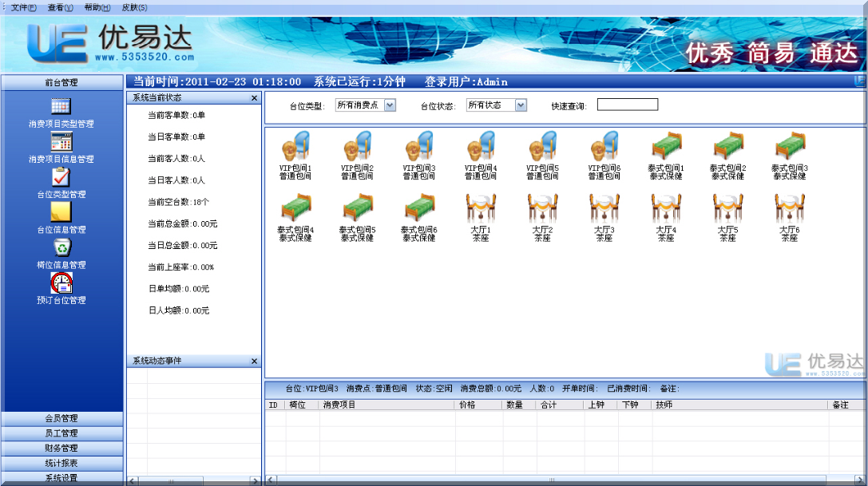This screenshot has width=868, height=486.
Task: Open the 皮肤(S) menu
Action: point(134,7)
